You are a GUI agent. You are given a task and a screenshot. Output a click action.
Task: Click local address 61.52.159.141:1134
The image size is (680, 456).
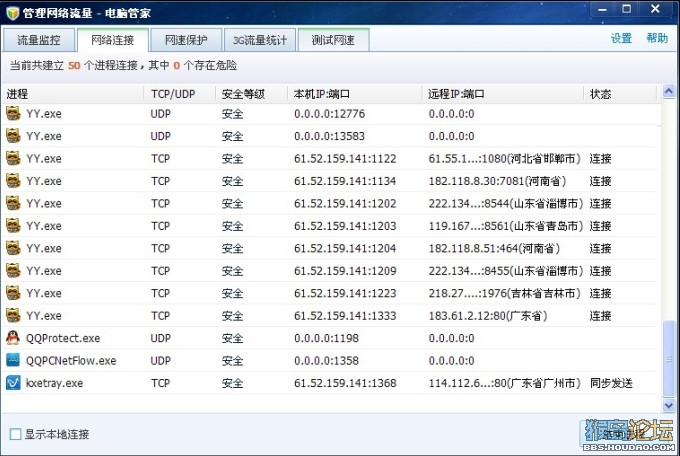(345, 181)
